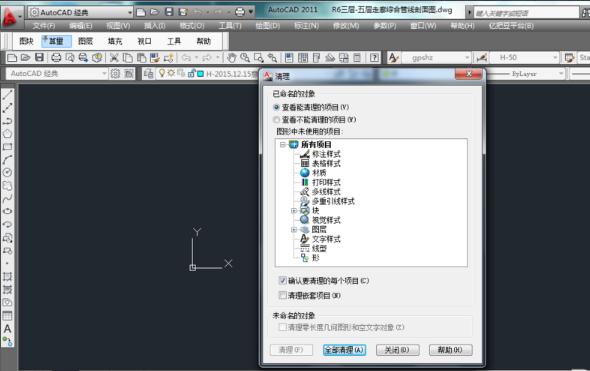The width and height of the screenshot is (590, 371).
Task: Check 清理零长度几何图形 checkbox
Action: point(283,327)
